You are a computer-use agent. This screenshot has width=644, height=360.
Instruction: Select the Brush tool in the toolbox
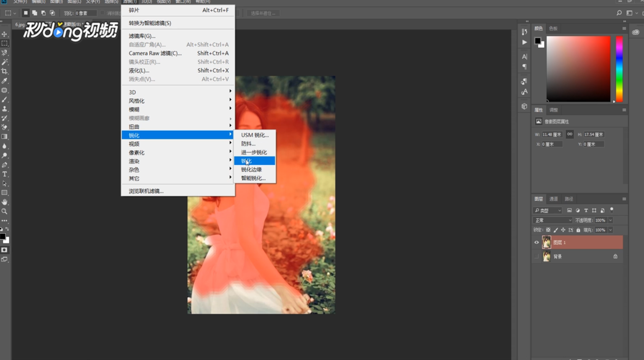[x=5, y=100]
